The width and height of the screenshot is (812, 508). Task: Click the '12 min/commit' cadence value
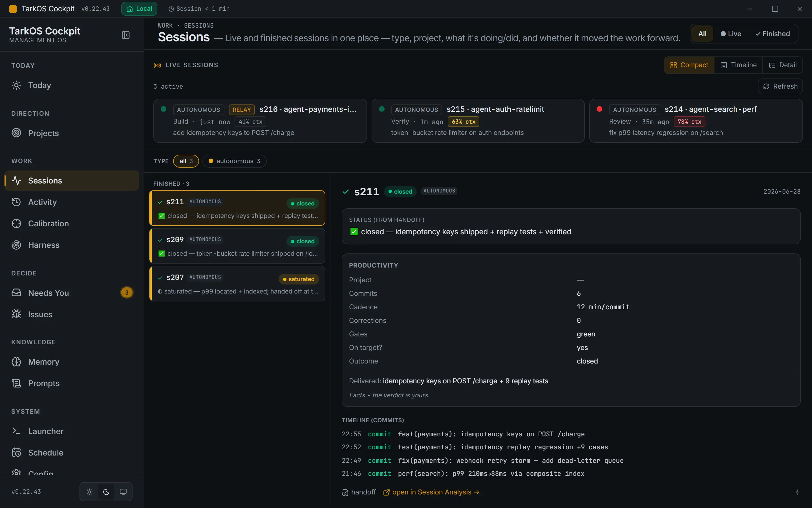point(603,307)
